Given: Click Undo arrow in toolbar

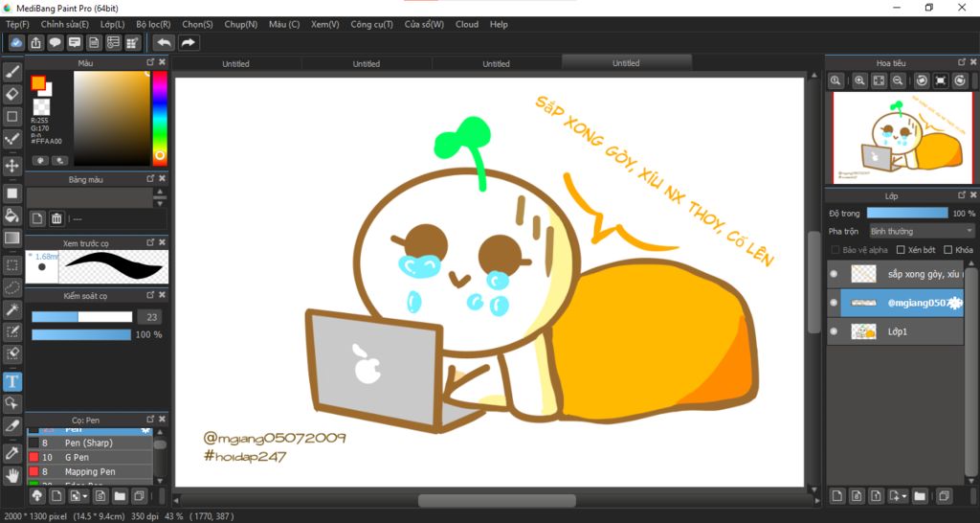Looking at the screenshot, I should click(164, 42).
